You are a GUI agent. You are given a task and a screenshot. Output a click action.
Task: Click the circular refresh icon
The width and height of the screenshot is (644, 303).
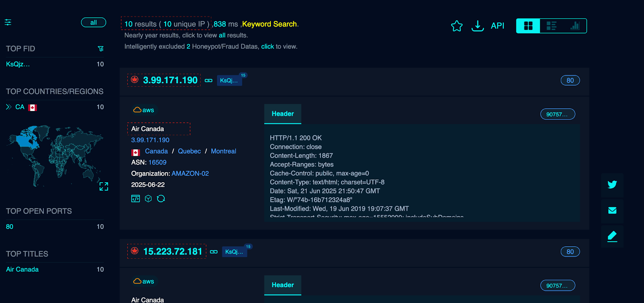(161, 198)
